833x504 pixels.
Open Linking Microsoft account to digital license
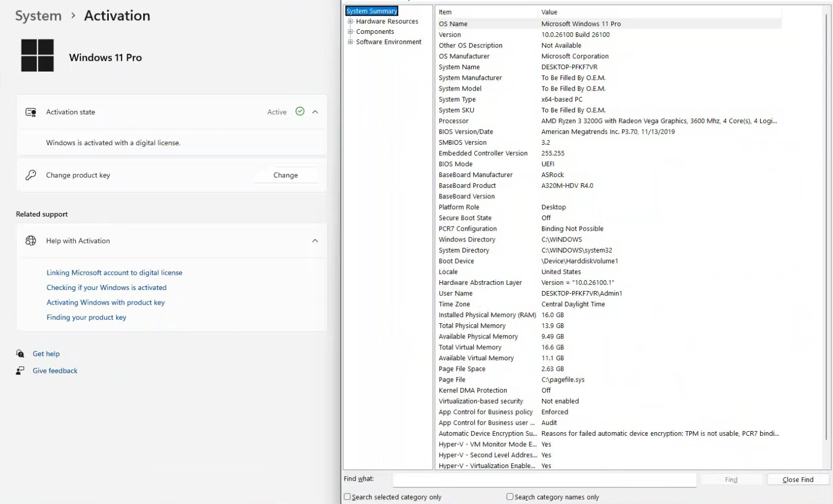coord(115,272)
